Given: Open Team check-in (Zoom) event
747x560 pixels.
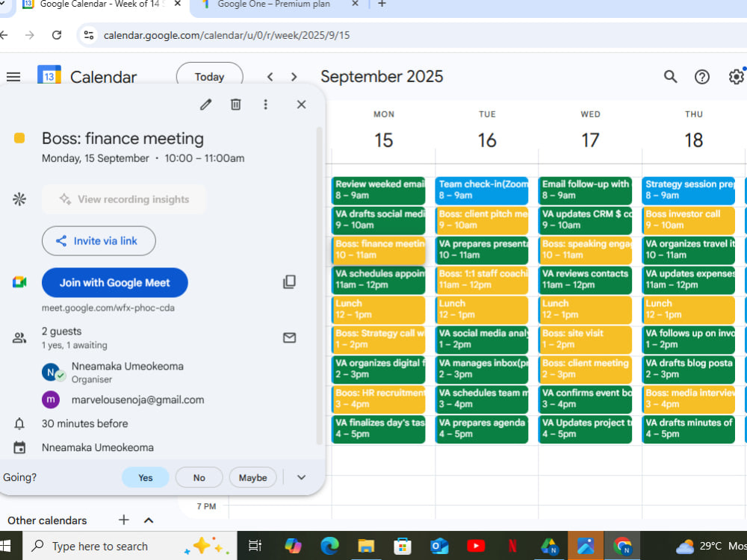Looking at the screenshot, I should pyautogui.click(x=482, y=190).
